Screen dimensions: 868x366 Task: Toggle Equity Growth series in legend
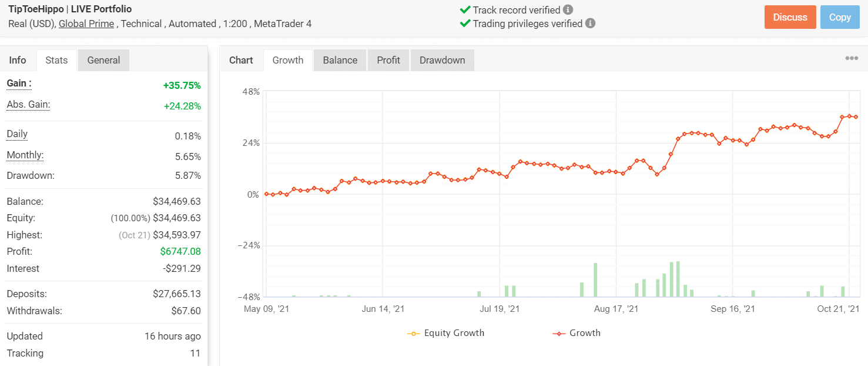point(446,333)
